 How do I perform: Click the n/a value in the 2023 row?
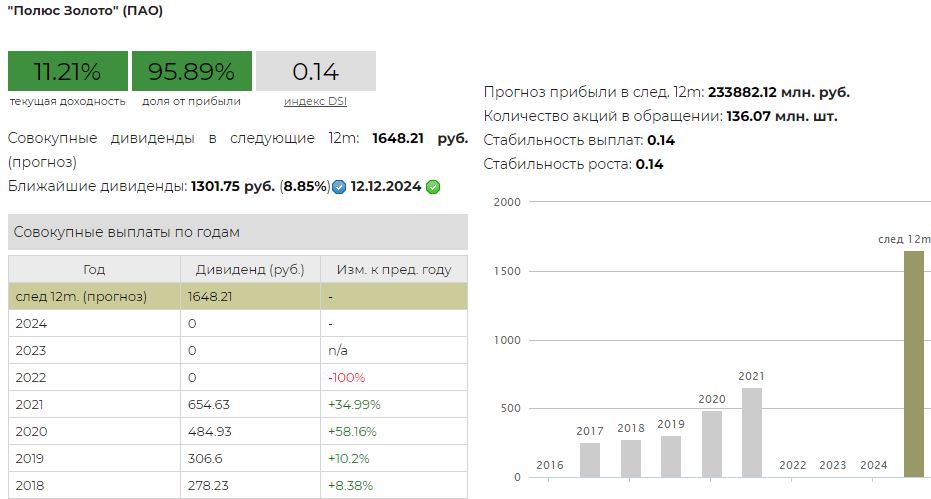(338, 350)
